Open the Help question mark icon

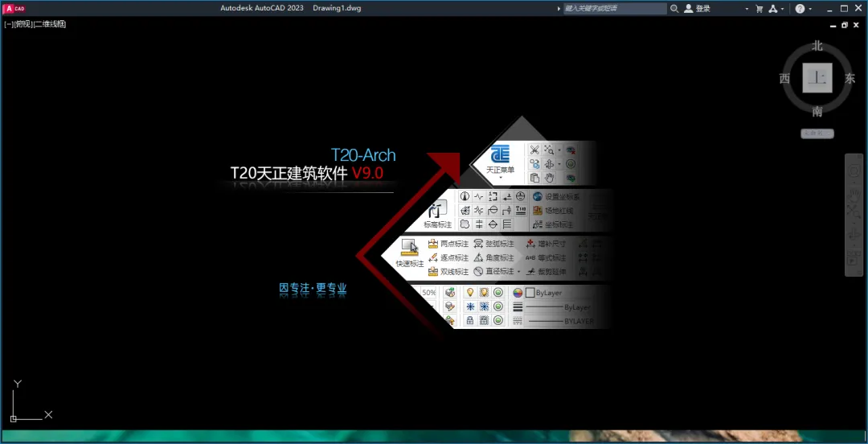point(800,9)
